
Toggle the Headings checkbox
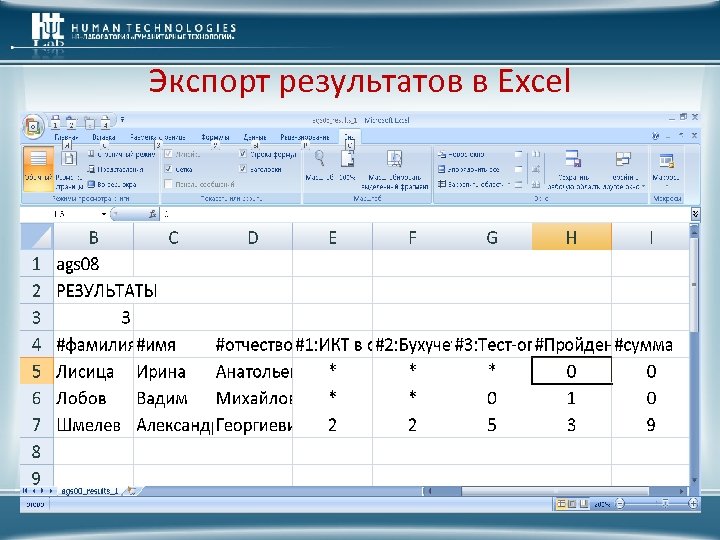click(243, 169)
